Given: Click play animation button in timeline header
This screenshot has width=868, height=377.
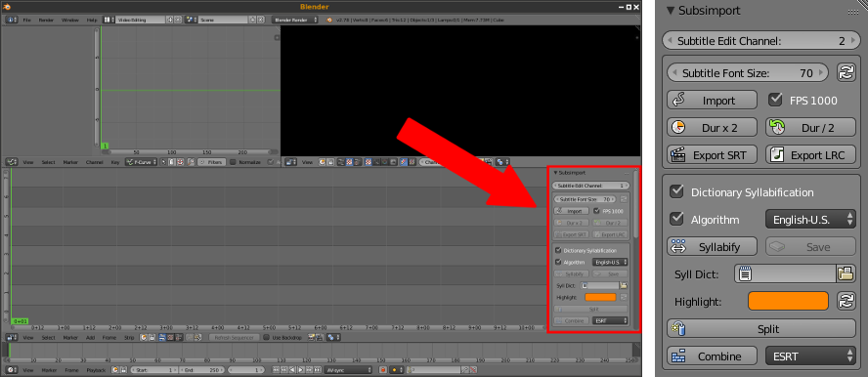Looking at the screenshot, I should click(x=301, y=370).
